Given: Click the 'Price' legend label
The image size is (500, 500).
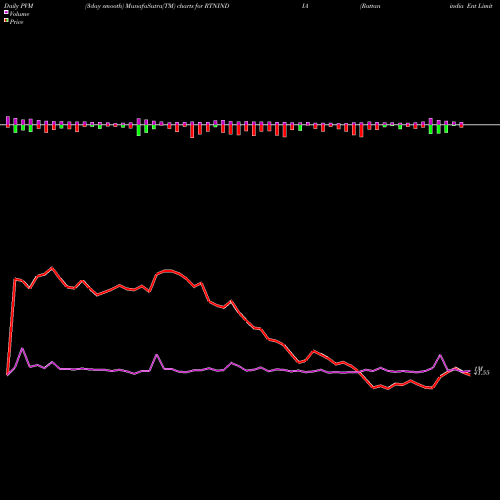Looking at the screenshot, I should (x=16, y=22).
